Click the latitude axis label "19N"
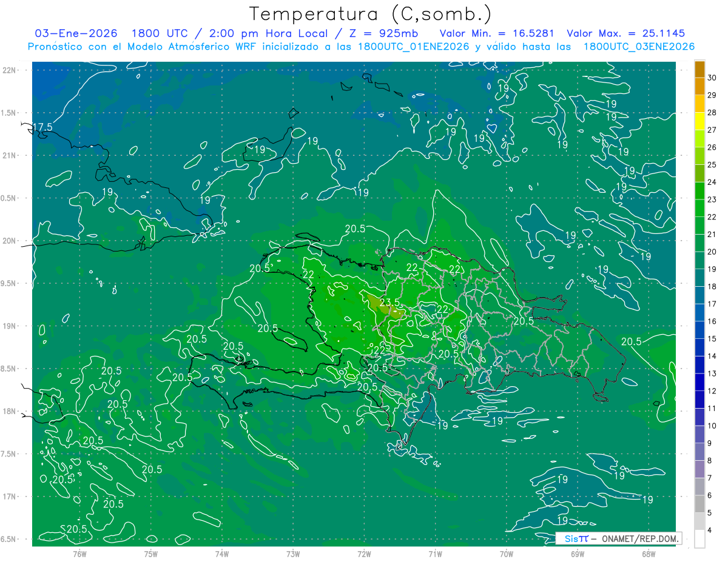Image resolution: width=728 pixels, height=562 pixels. click(x=10, y=326)
